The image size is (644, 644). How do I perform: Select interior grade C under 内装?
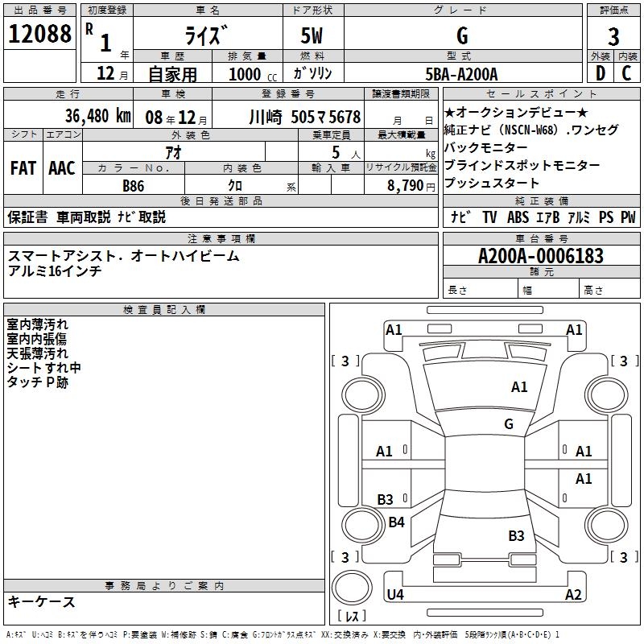coord(626,73)
